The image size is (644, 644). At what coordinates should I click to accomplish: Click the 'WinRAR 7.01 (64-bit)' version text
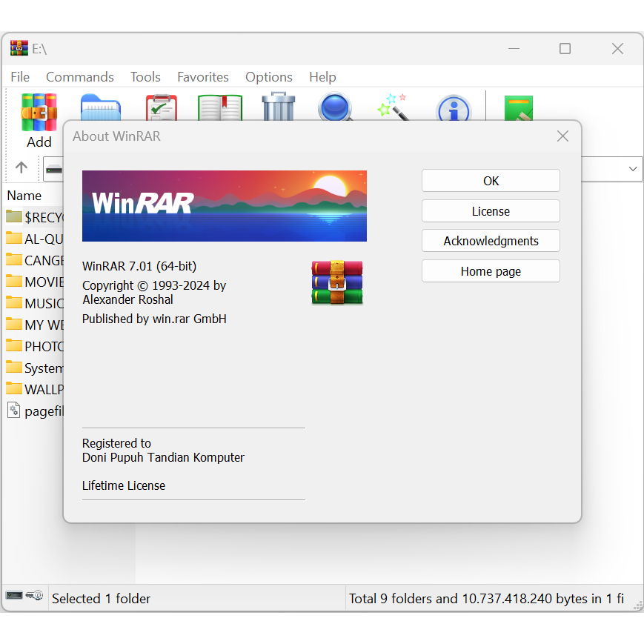[x=139, y=266]
